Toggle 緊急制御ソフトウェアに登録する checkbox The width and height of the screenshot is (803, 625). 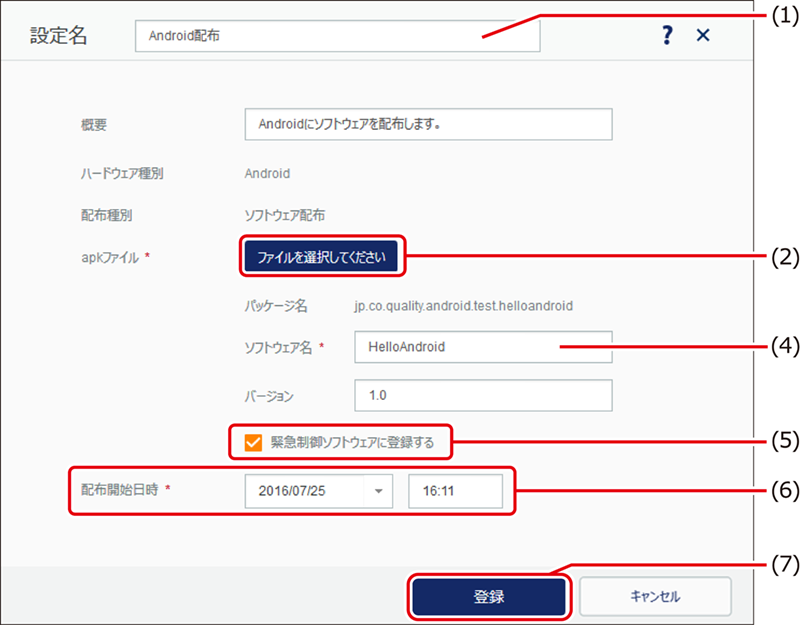click(x=253, y=442)
